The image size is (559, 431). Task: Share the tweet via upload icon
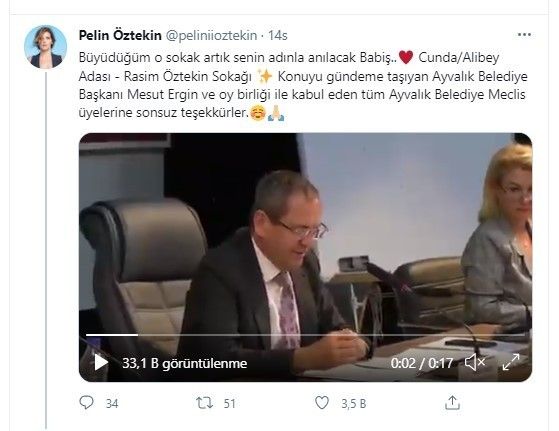452,403
